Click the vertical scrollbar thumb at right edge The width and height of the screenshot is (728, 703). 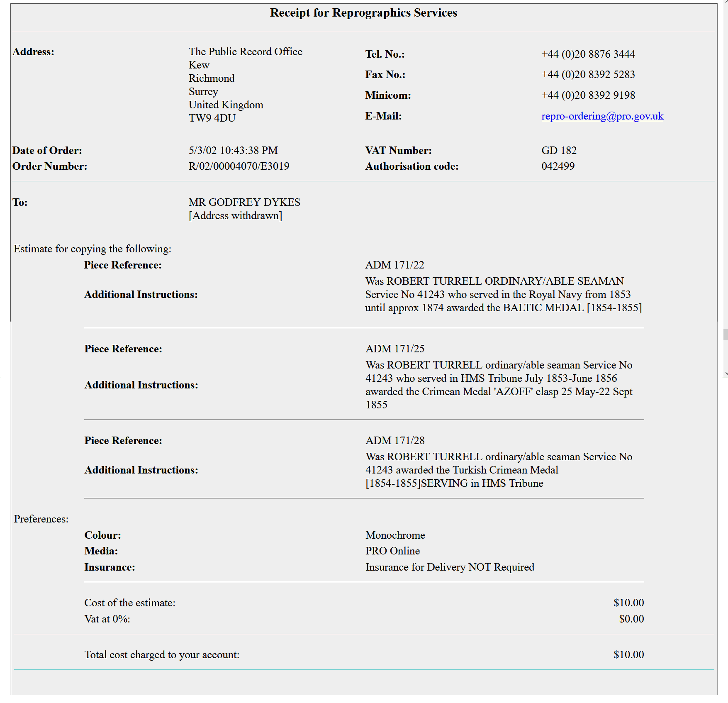click(725, 334)
